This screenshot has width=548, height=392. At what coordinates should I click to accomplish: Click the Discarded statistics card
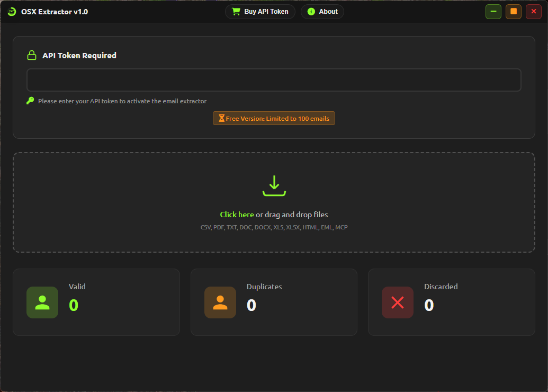tap(451, 302)
